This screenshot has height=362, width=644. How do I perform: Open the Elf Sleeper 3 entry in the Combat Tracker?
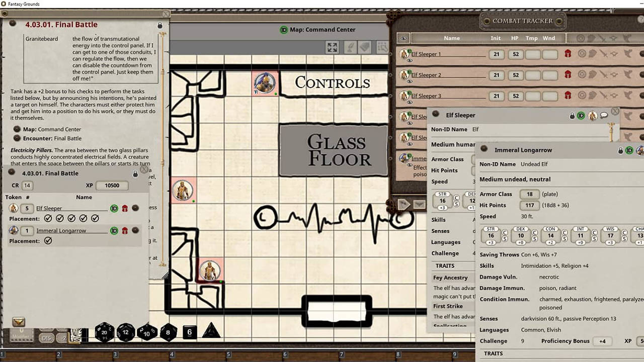pos(427,96)
